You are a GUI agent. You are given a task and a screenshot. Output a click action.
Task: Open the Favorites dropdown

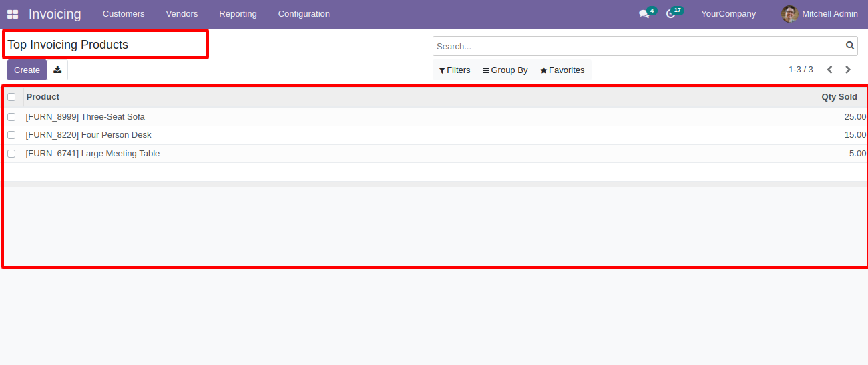coord(562,70)
